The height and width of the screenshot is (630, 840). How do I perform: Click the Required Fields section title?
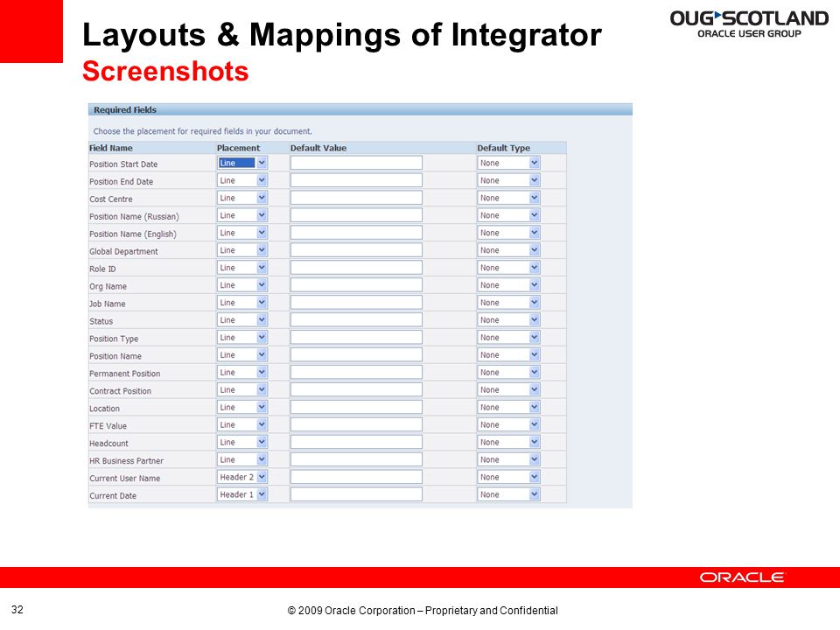tap(125, 110)
